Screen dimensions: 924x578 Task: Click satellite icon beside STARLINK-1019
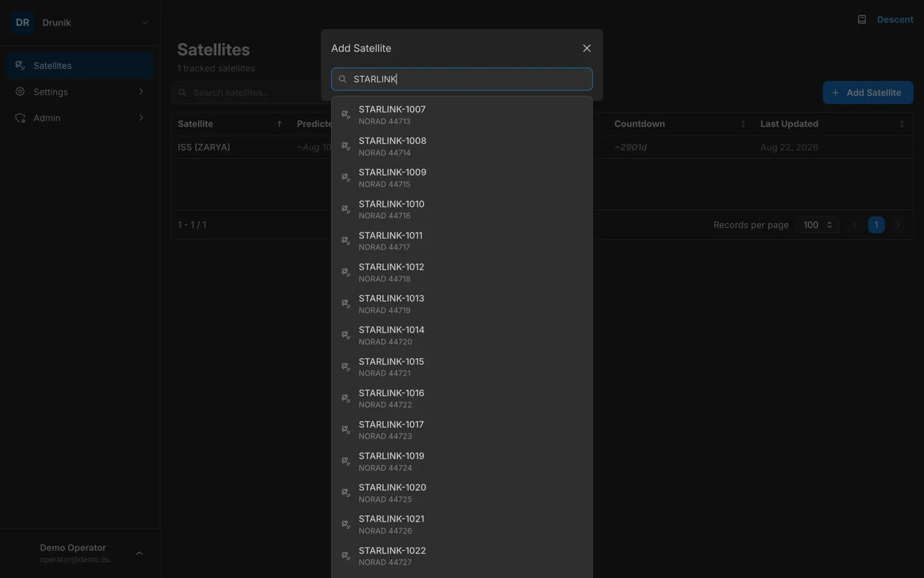pyautogui.click(x=346, y=462)
